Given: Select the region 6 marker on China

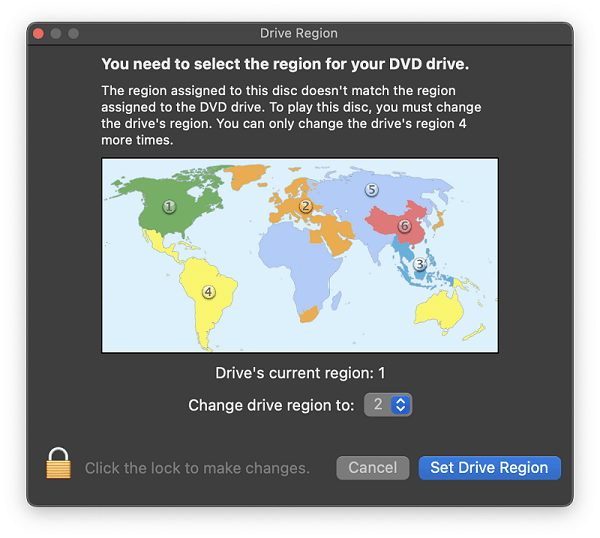Looking at the screenshot, I should [x=404, y=226].
